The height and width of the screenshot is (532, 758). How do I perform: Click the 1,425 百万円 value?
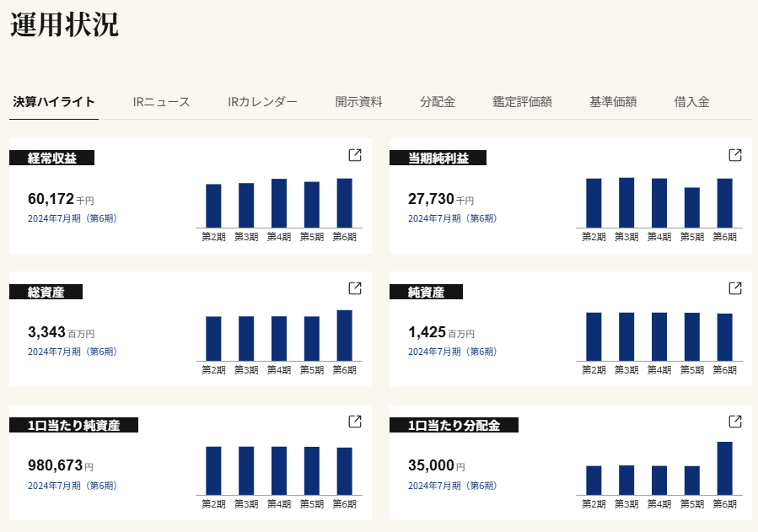(441, 332)
